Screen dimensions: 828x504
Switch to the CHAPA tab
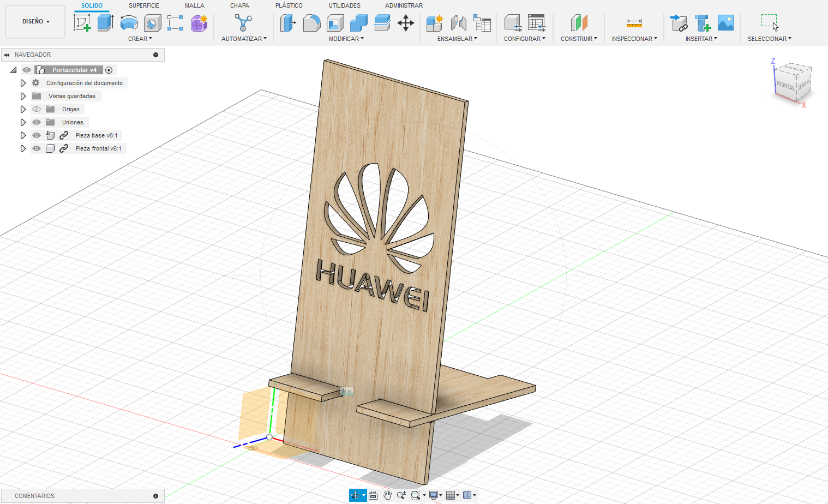coord(239,5)
